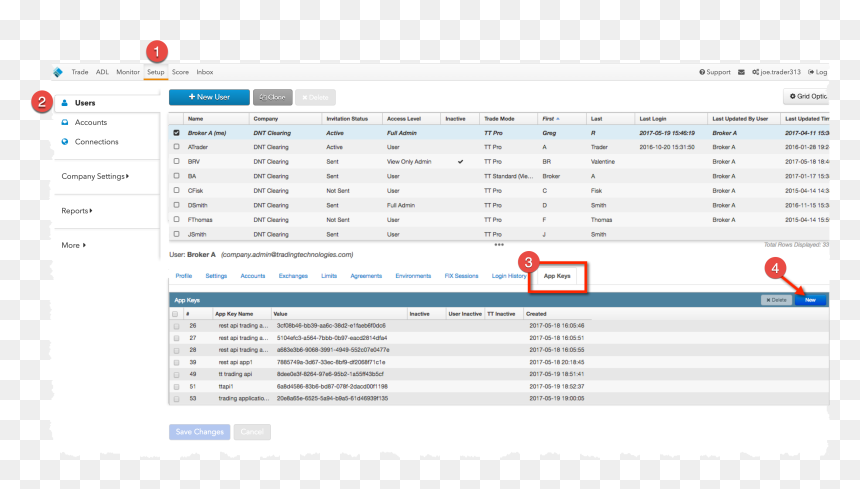Viewport: 860px width, 489px height.
Task: Sort by Invitation Status column header
Action: click(352, 118)
